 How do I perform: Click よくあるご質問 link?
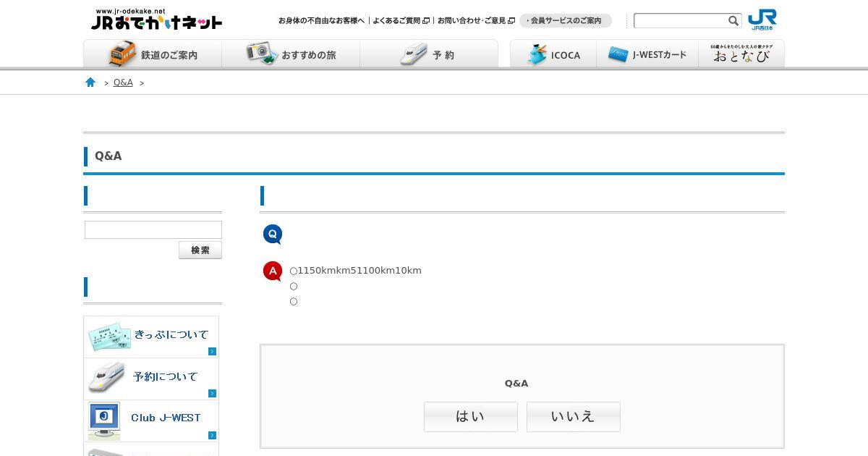click(x=396, y=21)
